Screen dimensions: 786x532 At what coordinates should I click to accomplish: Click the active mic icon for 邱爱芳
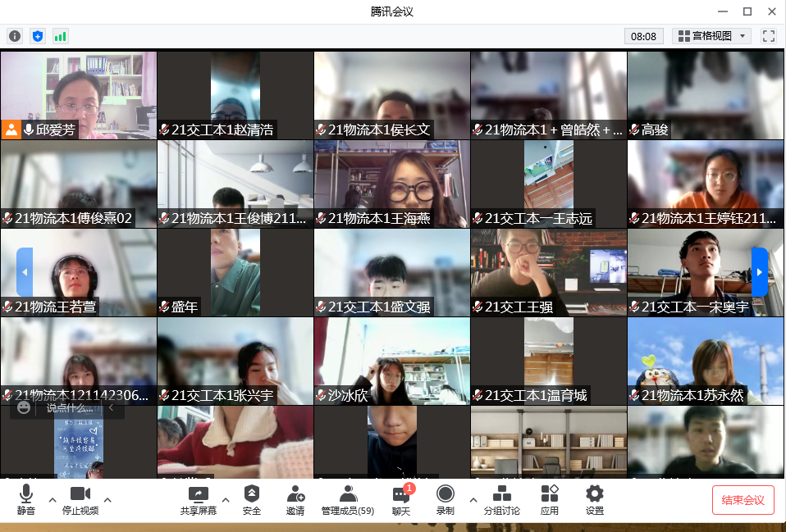point(29,130)
